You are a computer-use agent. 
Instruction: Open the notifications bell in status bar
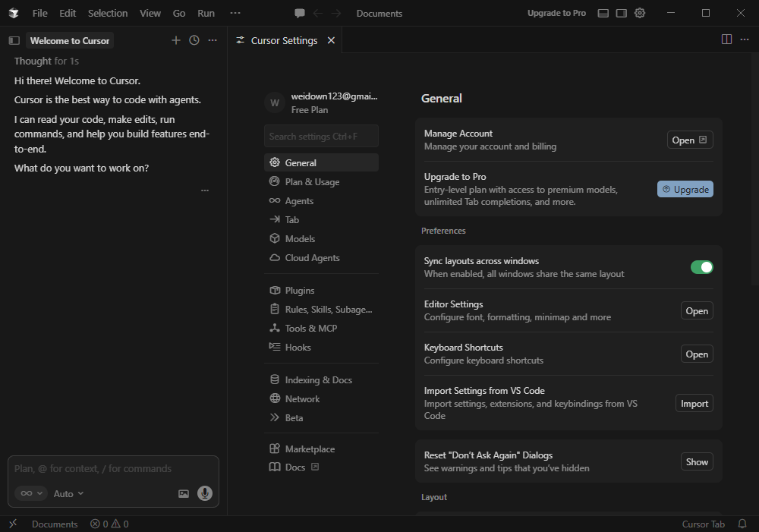(x=742, y=524)
